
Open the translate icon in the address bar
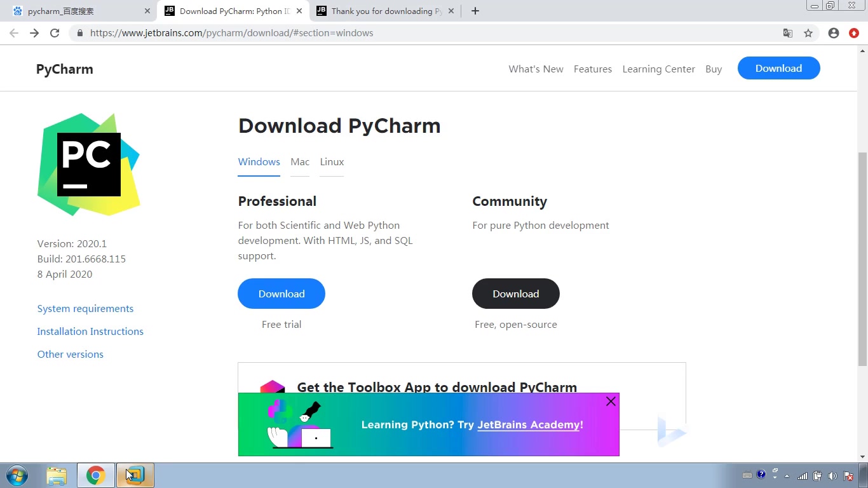click(788, 32)
